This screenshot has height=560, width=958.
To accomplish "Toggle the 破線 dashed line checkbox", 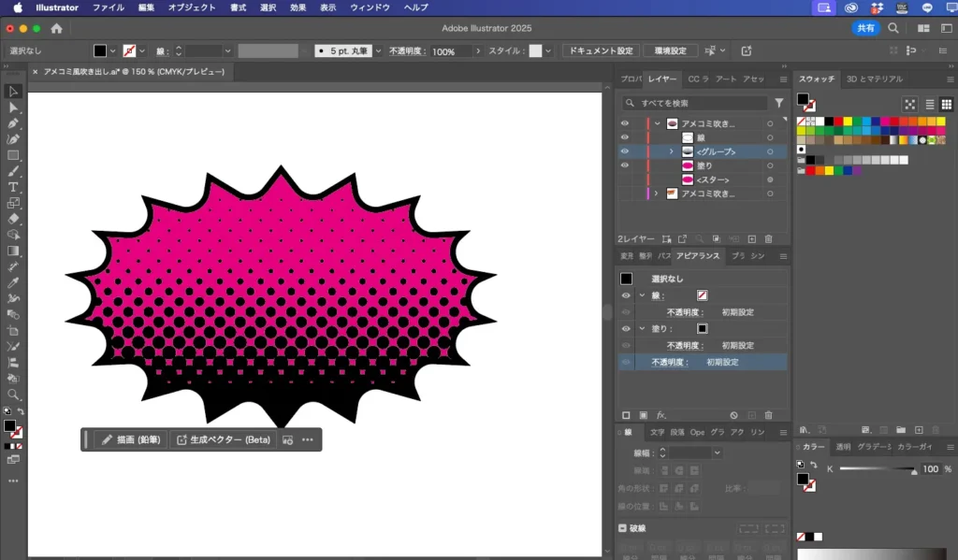I will click(x=623, y=528).
